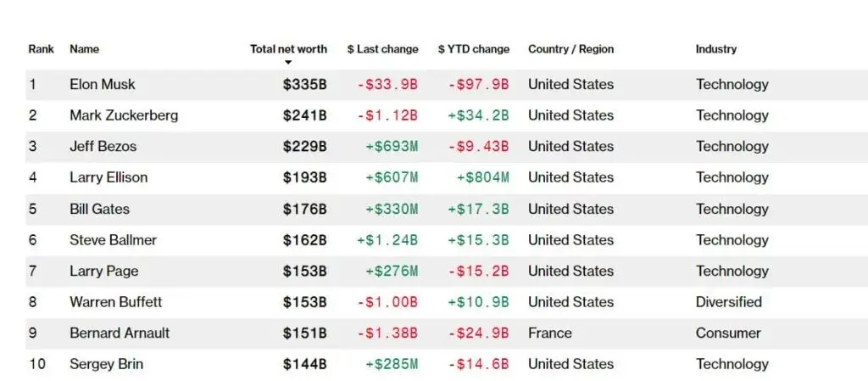
Task: Click France in Bernard Arnault's row
Action: click(549, 333)
